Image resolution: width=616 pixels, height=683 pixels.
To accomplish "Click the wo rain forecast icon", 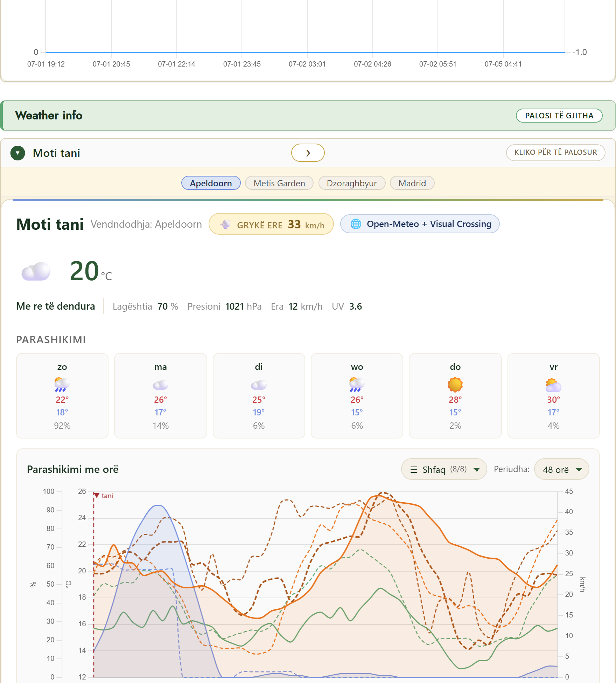I will tap(357, 384).
